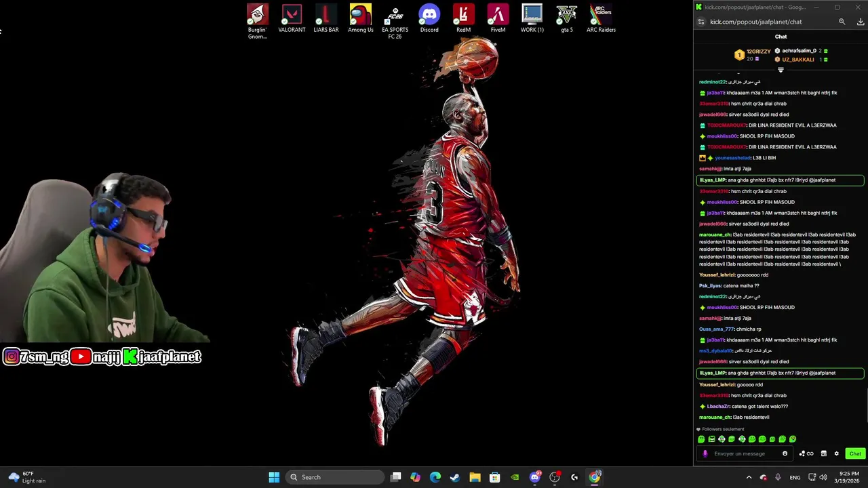
Task: Click message "chmicha rp" in chat
Action: [749, 329]
